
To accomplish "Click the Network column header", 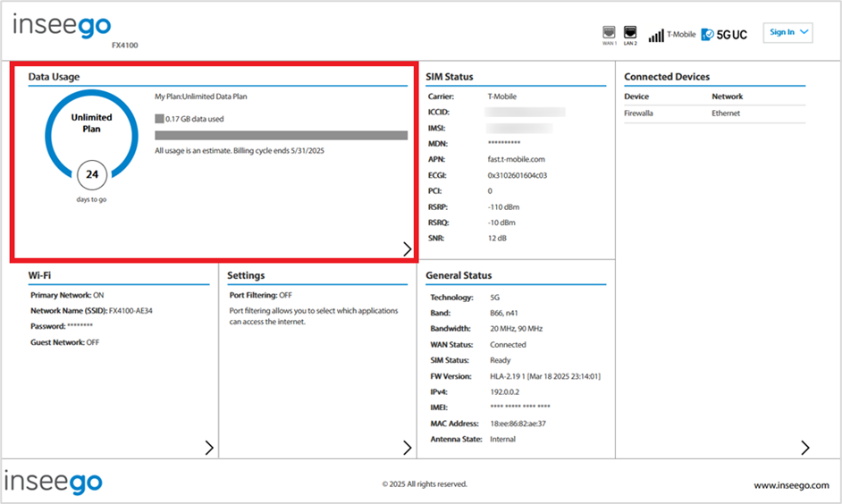I will coord(727,97).
